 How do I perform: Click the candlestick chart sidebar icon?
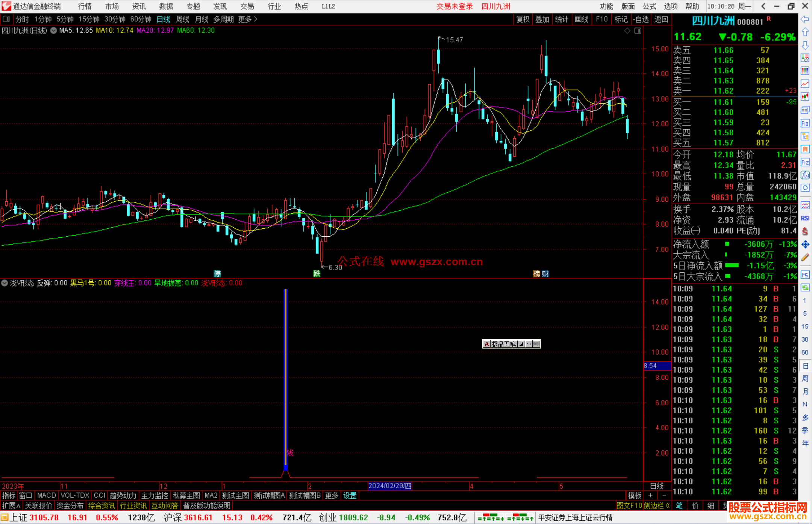point(805,97)
